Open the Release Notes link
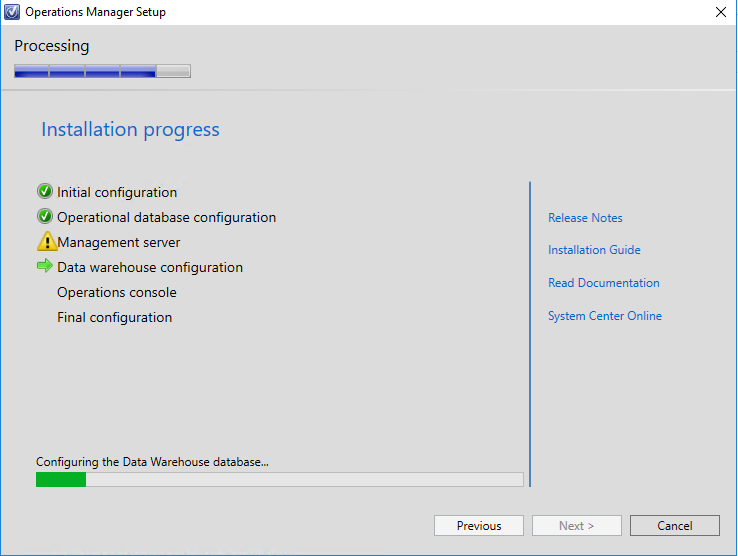 point(585,218)
